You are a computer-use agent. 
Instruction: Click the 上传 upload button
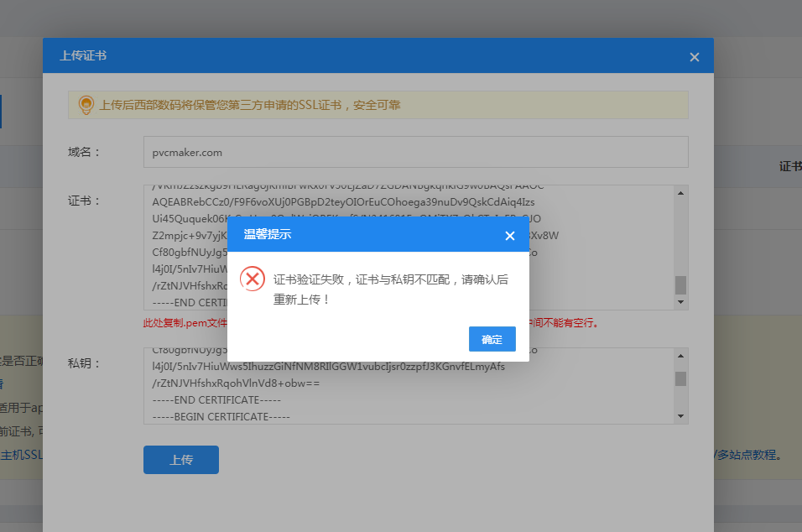coord(181,460)
